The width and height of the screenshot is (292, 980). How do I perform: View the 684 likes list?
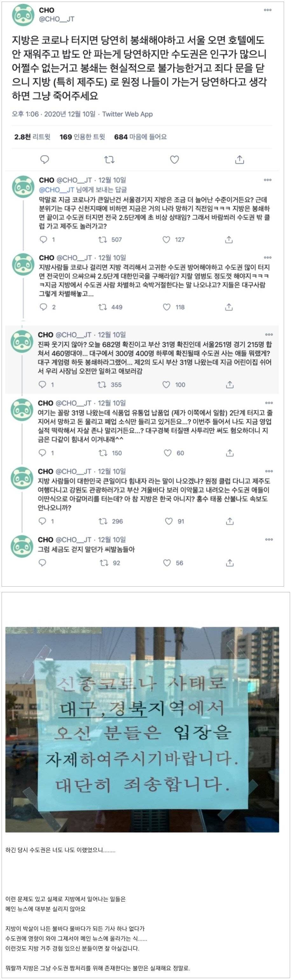140,137
